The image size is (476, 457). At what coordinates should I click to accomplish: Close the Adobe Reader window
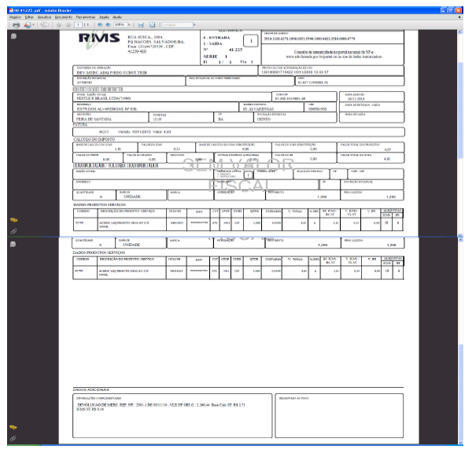pos(459,10)
